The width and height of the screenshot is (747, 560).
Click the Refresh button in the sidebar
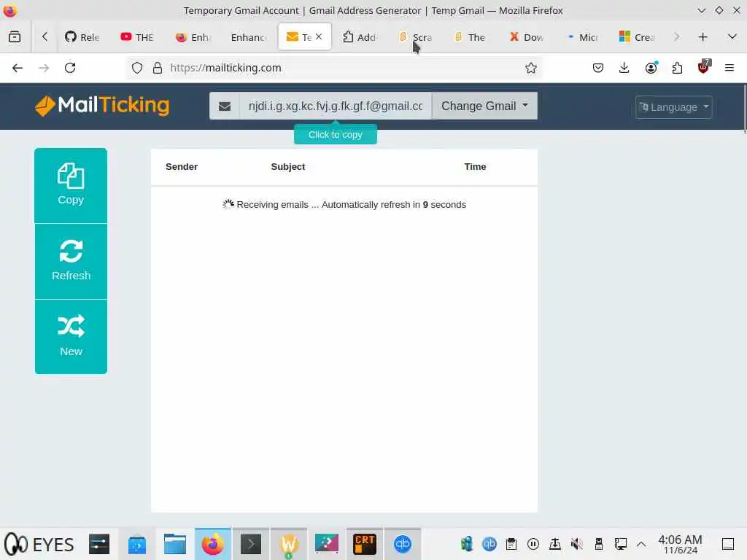point(71,262)
